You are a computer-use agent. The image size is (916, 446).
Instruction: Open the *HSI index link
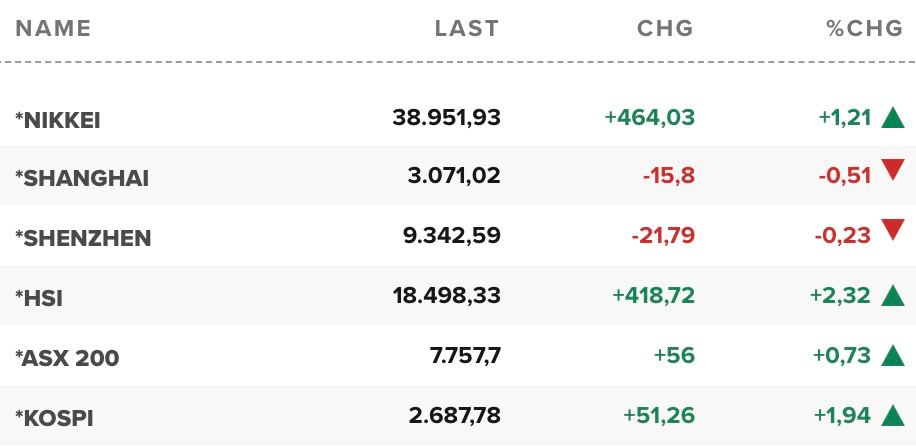(x=39, y=298)
